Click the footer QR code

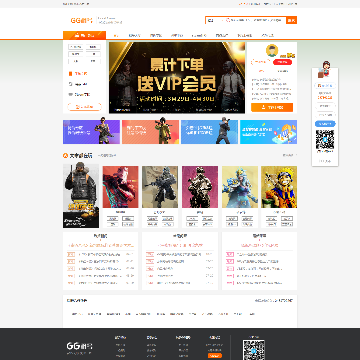tap(254, 350)
